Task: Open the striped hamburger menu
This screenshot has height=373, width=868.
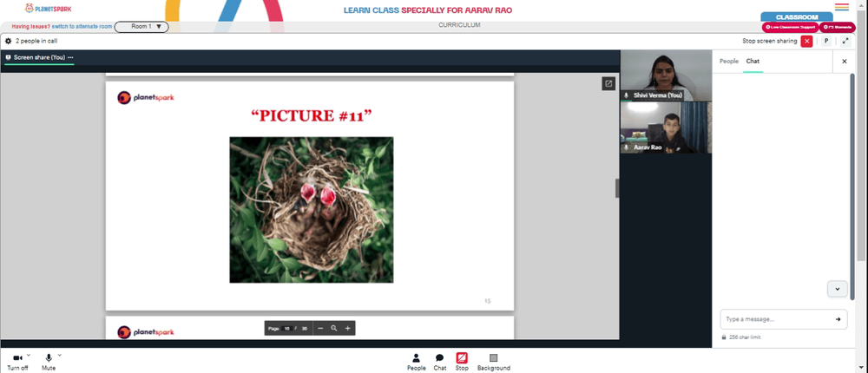Action: pyautogui.click(x=842, y=7)
